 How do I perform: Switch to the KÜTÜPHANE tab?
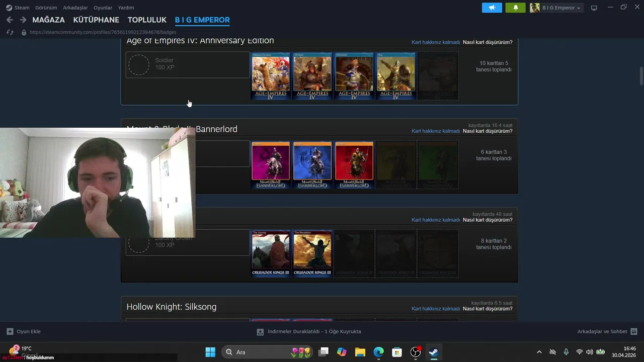(96, 20)
